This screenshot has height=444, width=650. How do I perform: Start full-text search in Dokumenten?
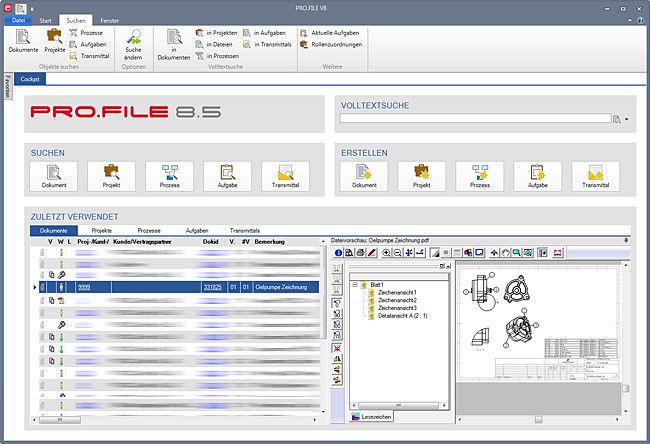pos(174,45)
